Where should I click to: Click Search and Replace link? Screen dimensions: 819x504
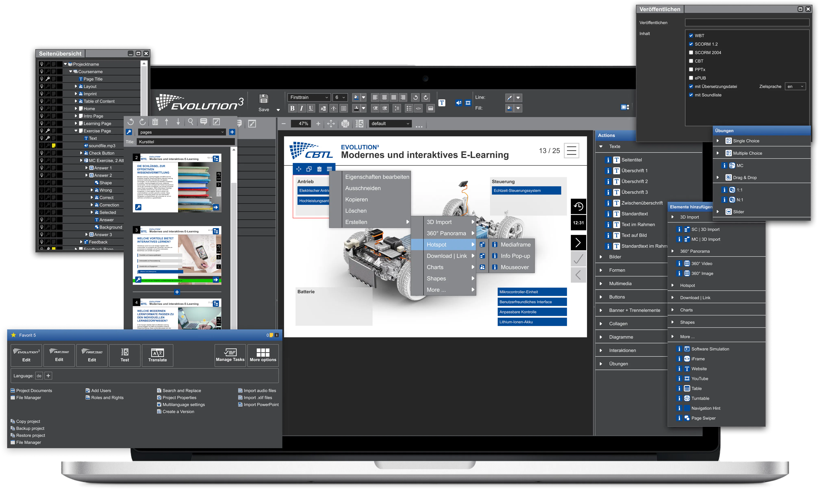coord(182,391)
